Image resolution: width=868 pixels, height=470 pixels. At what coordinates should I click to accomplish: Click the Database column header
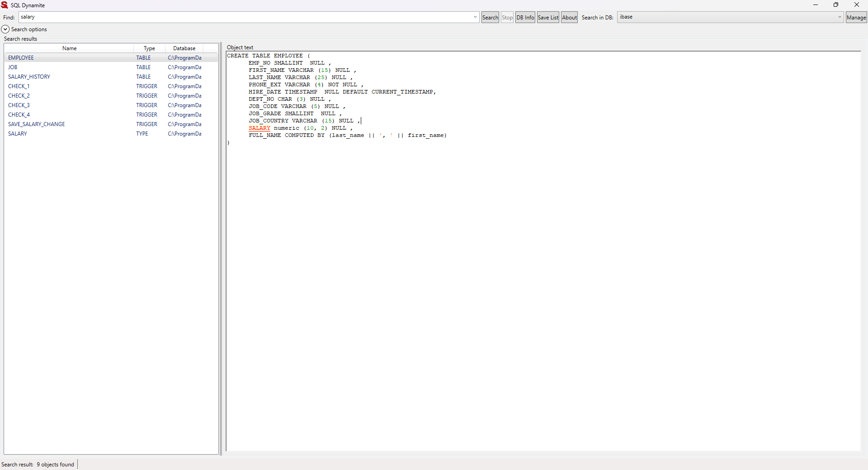(184, 48)
